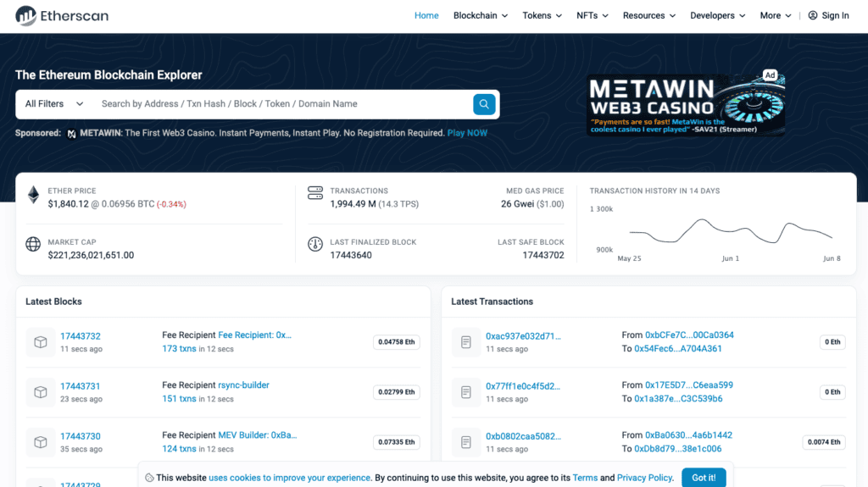Click the Etherscan logo in header
Screen dimensions: 868x487
pos(62,15)
